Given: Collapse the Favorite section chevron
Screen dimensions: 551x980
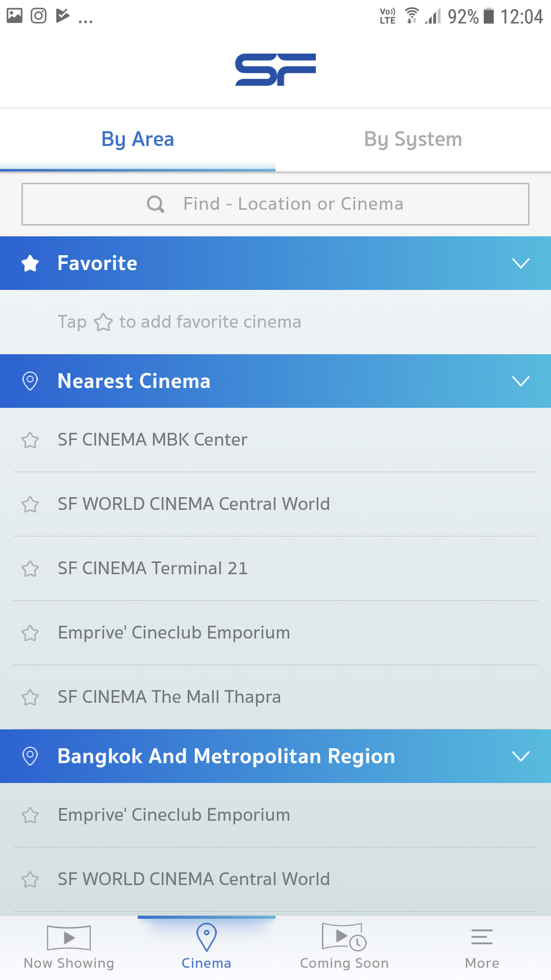Looking at the screenshot, I should tap(521, 263).
